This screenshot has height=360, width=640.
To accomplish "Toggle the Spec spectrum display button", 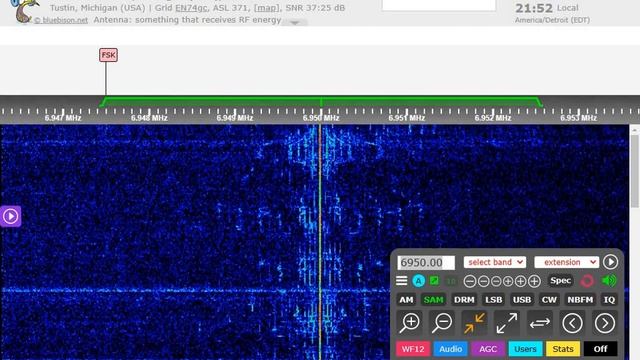I will tap(560, 280).
